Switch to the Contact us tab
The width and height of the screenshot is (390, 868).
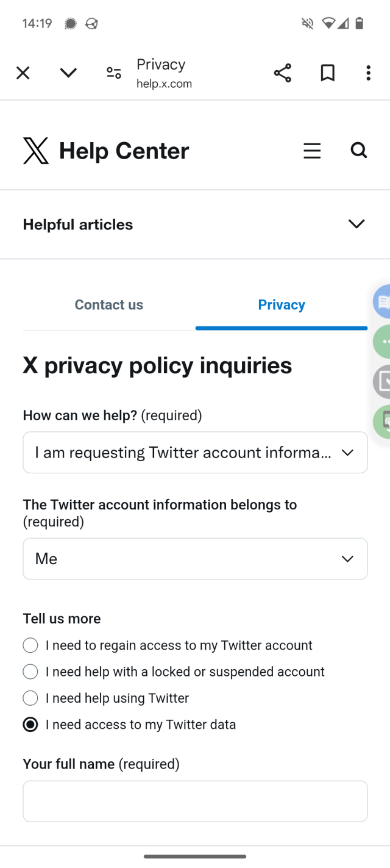(109, 305)
